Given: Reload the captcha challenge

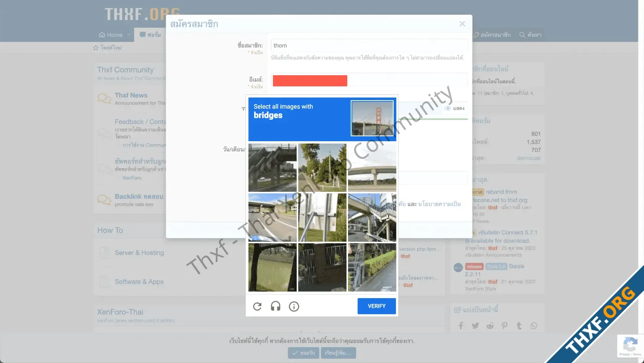Looking at the screenshot, I should [x=257, y=306].
